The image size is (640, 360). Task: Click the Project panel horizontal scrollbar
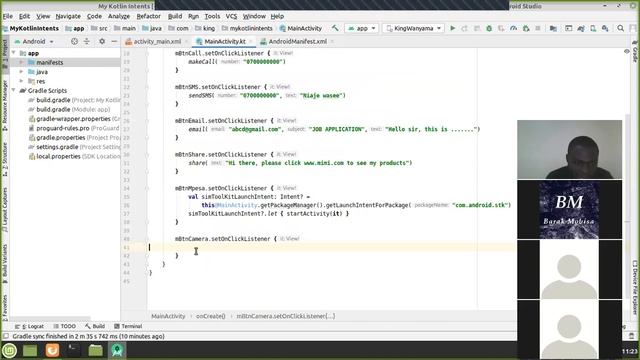pyautogui.click(x=50, y=318)
